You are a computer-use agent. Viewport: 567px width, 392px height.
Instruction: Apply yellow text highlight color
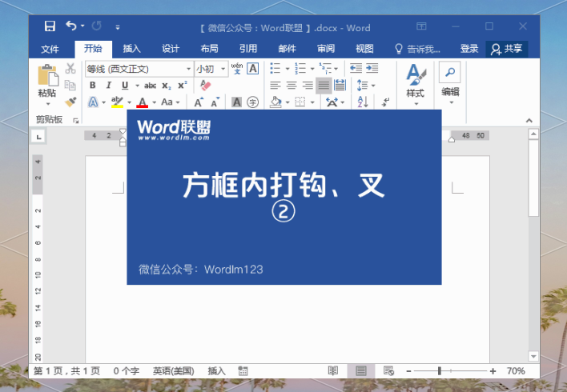tap(117, 102)
